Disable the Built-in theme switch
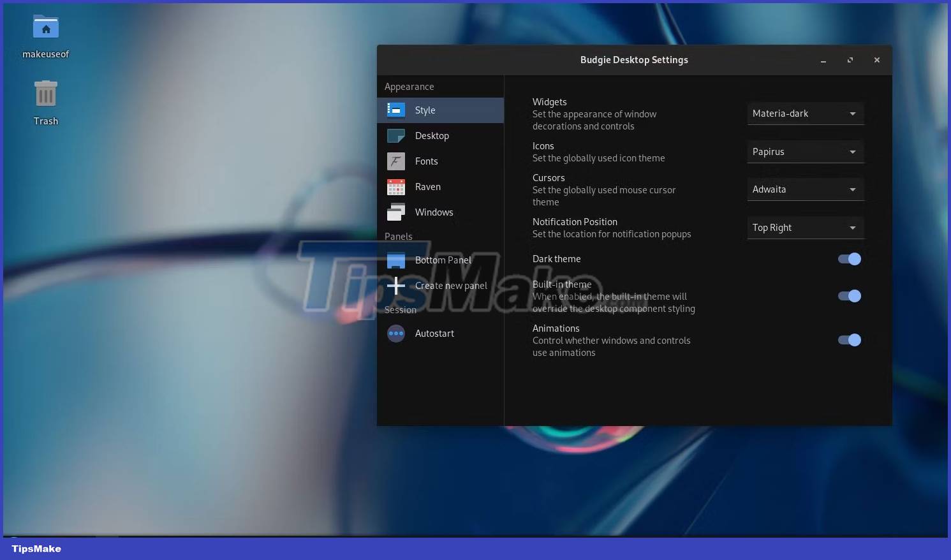951x560 pixels. pyautogui.click(x=850, y=296)
